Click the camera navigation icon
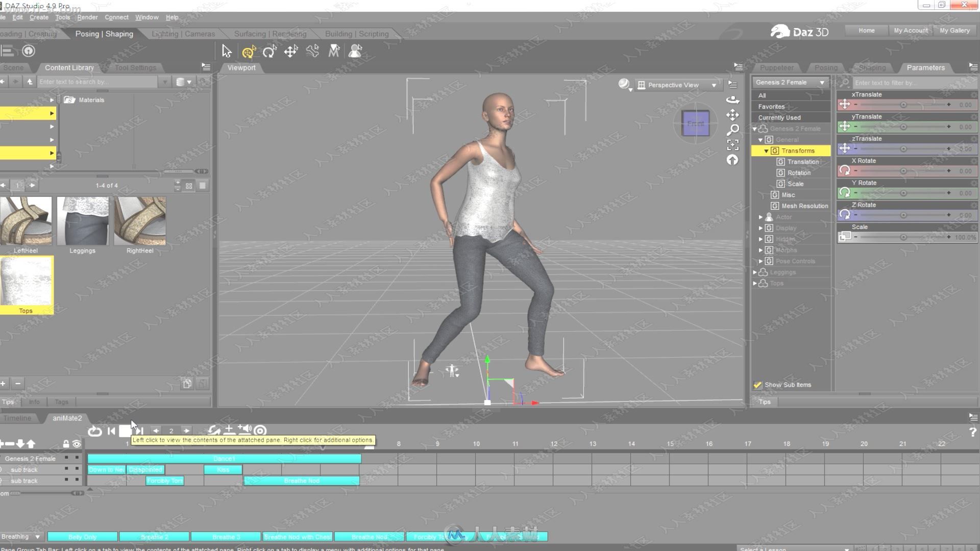 (x=732, y=99)
